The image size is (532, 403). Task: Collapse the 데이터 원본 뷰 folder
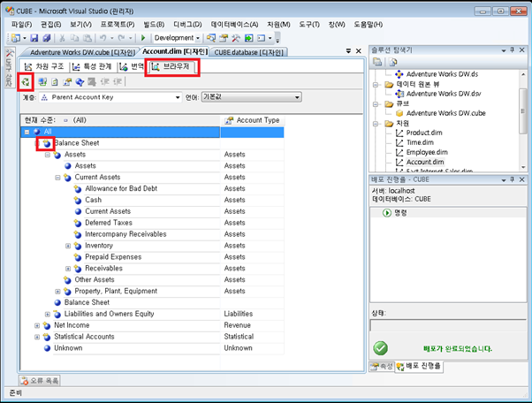pyautogui.click(x=376, y=85)
